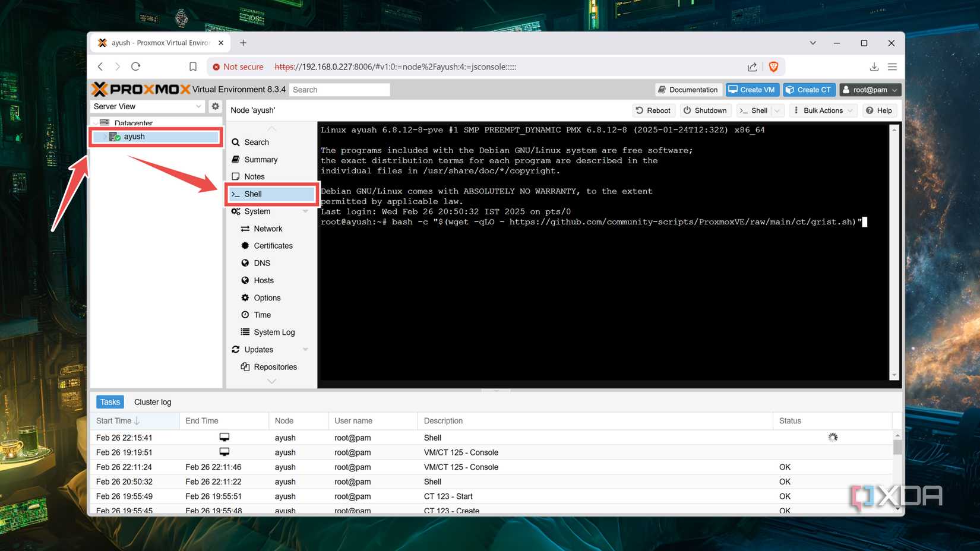Open the Summary panel
980x551 pixels.
(260, 159)
